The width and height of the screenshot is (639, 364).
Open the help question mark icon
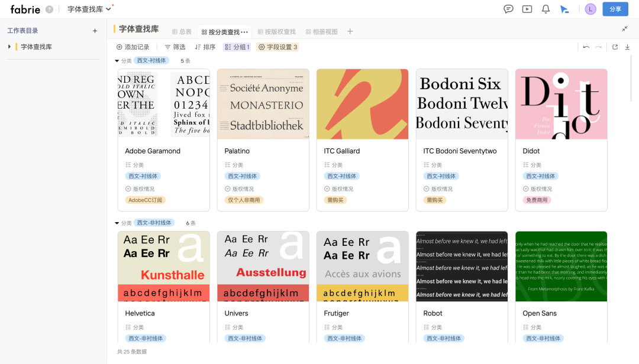tap(49, 9)
